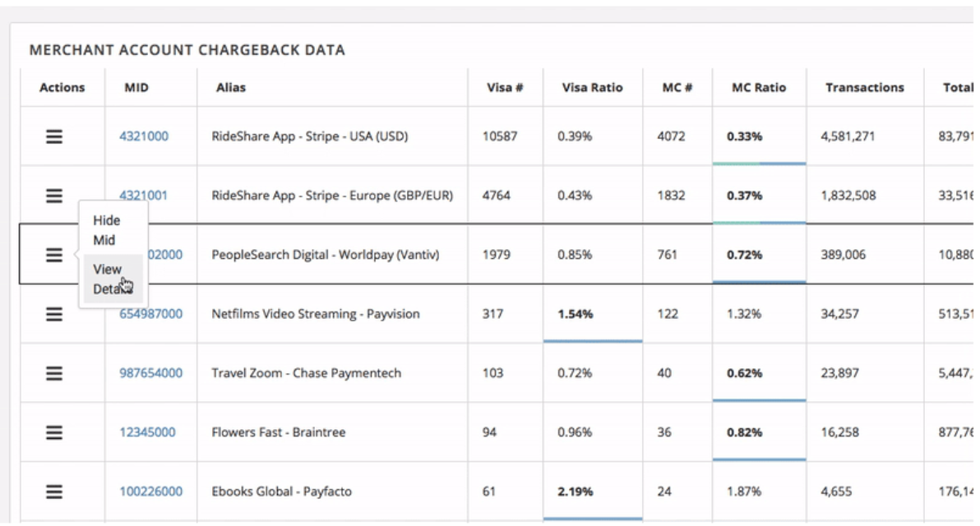Select MC ratio 1.87%
Viewport: 980px width, 526px height.
(744, 491)
